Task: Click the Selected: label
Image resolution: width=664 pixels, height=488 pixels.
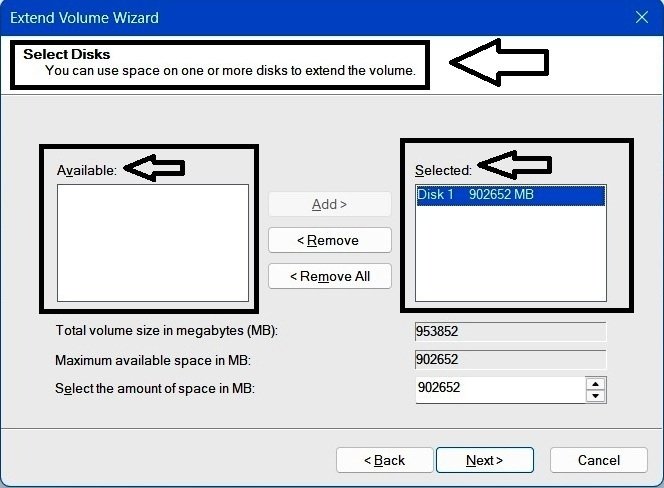Action: pyautogui.click(x=443, y=170)
